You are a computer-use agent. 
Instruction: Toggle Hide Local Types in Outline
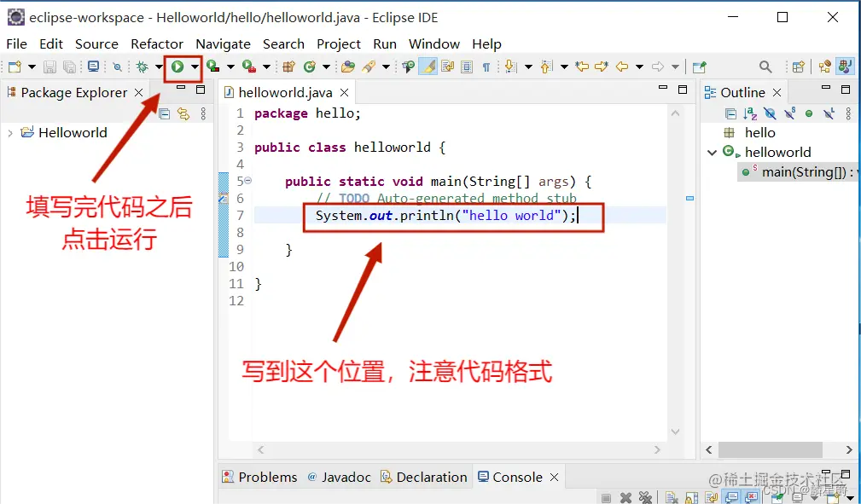click(829, 113)
